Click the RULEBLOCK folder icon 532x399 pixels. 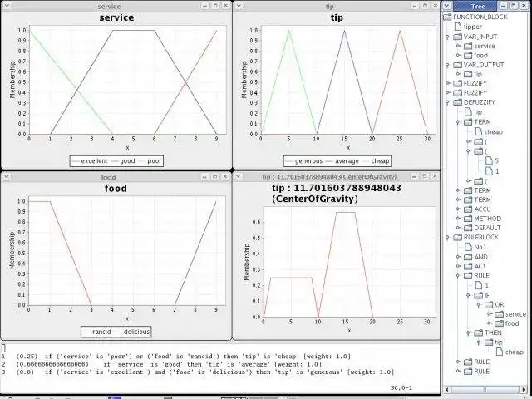click(x=458, y=237)
